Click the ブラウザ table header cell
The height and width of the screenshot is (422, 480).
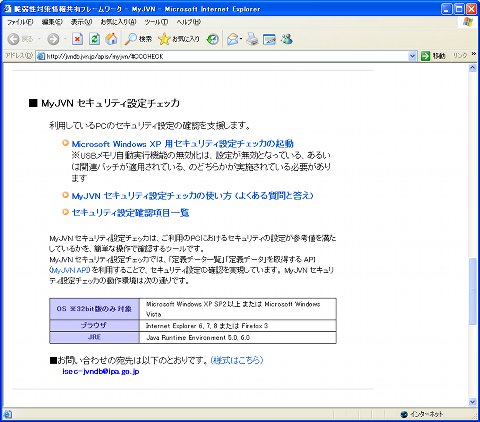(x=94, y=325)
